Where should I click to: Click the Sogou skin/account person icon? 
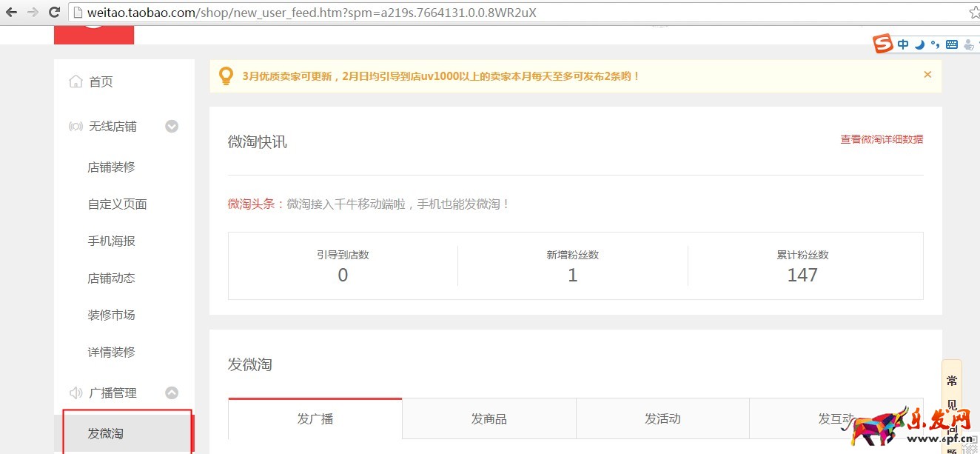pos(967,44)
